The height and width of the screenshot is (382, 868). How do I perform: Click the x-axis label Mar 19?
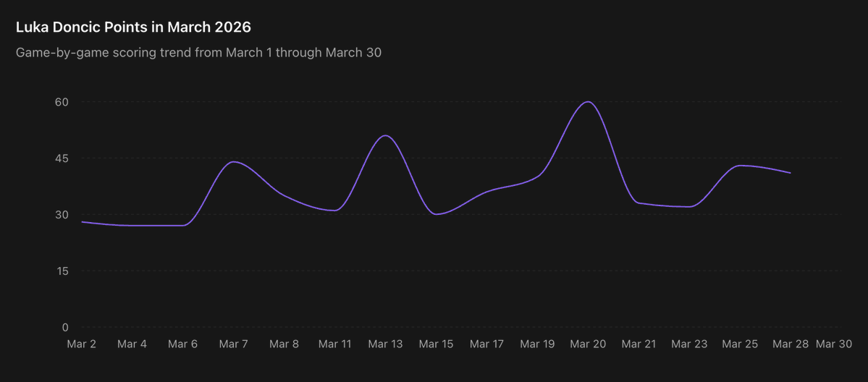tap(537, 344)
